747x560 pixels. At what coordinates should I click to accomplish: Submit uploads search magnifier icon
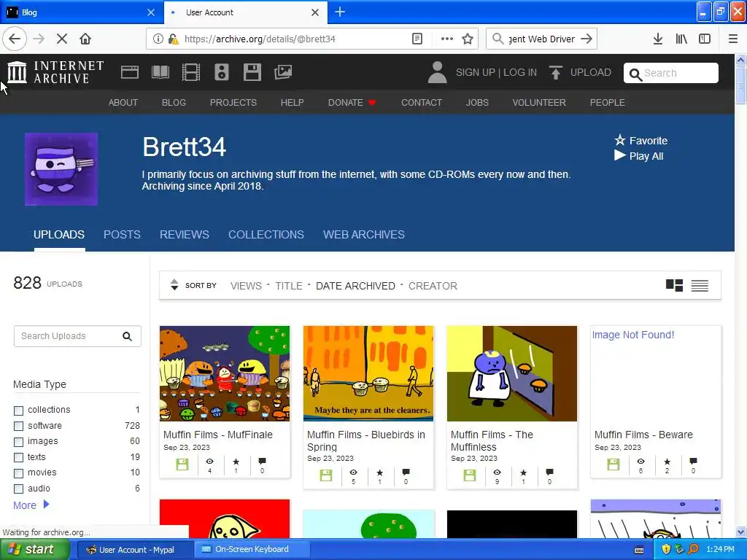point(127,336)
